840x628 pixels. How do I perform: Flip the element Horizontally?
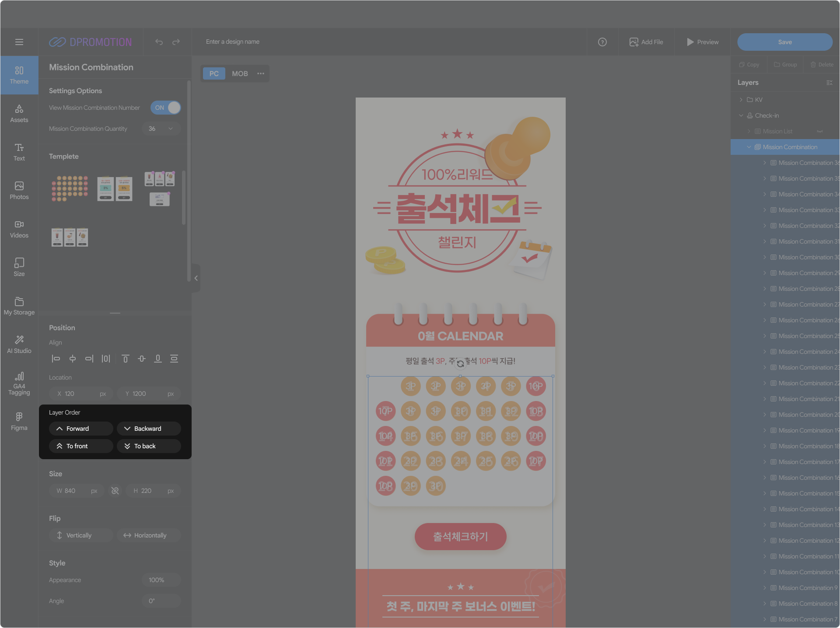click(x=149, y=535)
